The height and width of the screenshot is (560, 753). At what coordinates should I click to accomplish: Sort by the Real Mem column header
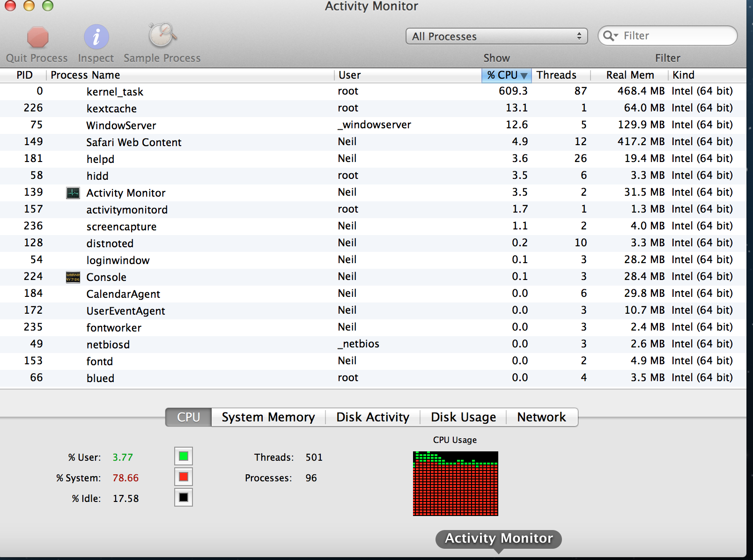click(x=629, y=75)
